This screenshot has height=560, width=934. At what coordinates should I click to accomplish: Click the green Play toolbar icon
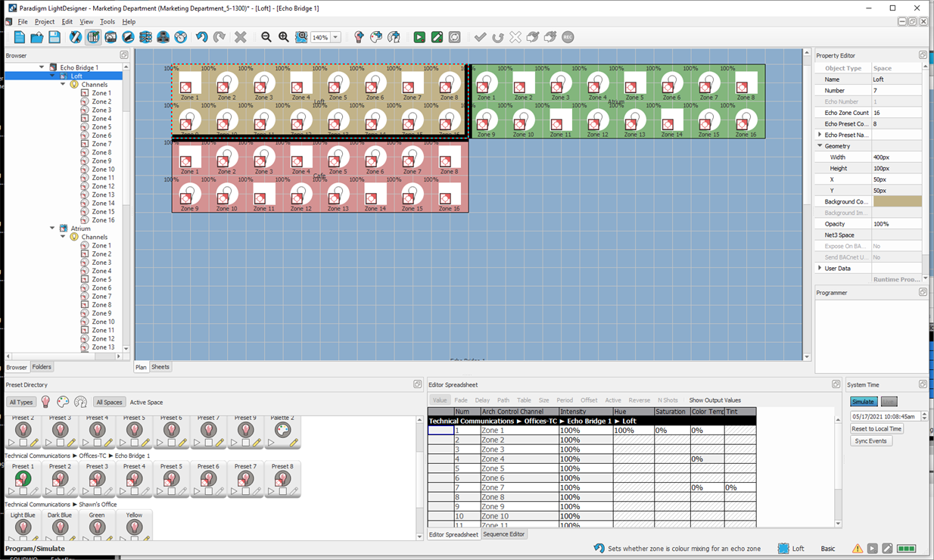(x=419, y=37)
